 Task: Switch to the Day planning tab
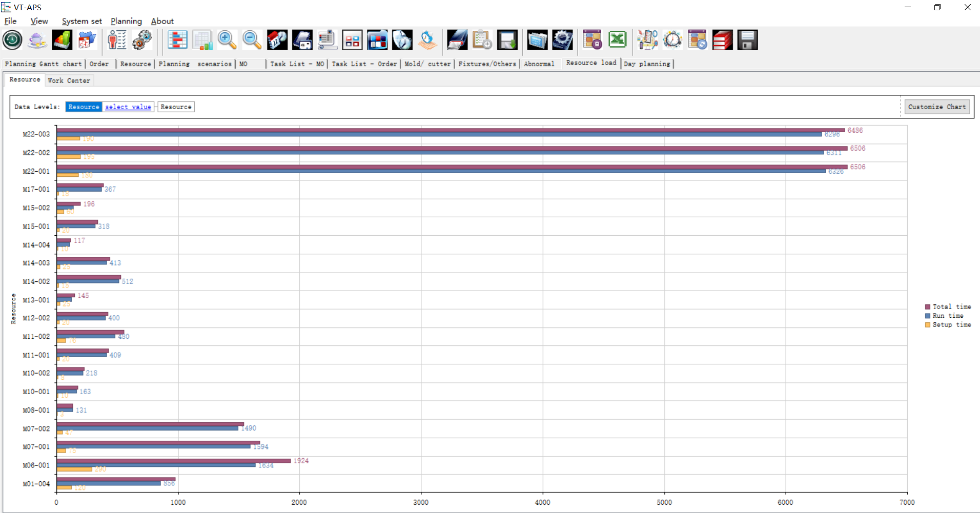[x=647, y=64]
